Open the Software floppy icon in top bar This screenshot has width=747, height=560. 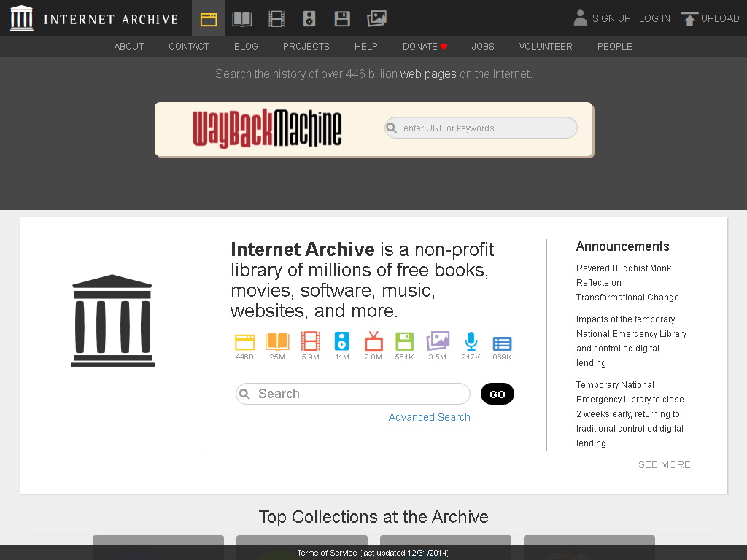pos(342,19)
